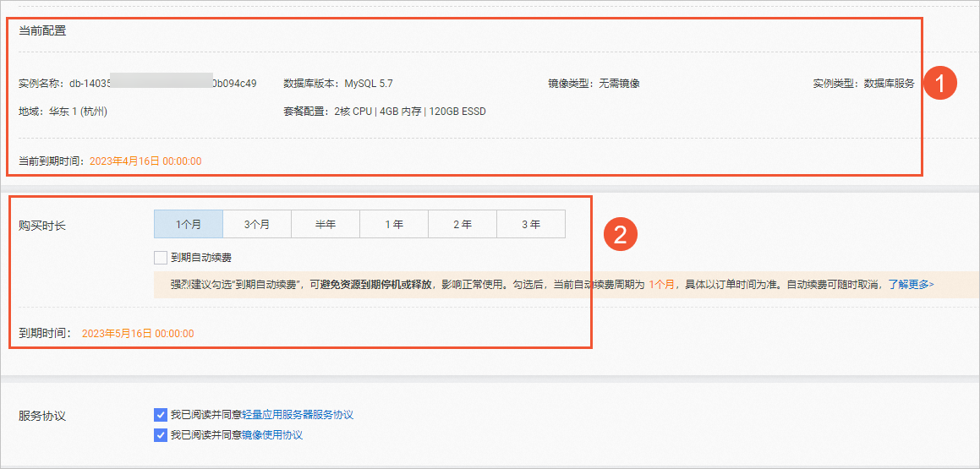Click the new expiry date 2023年5月16日

pos(138,334)
